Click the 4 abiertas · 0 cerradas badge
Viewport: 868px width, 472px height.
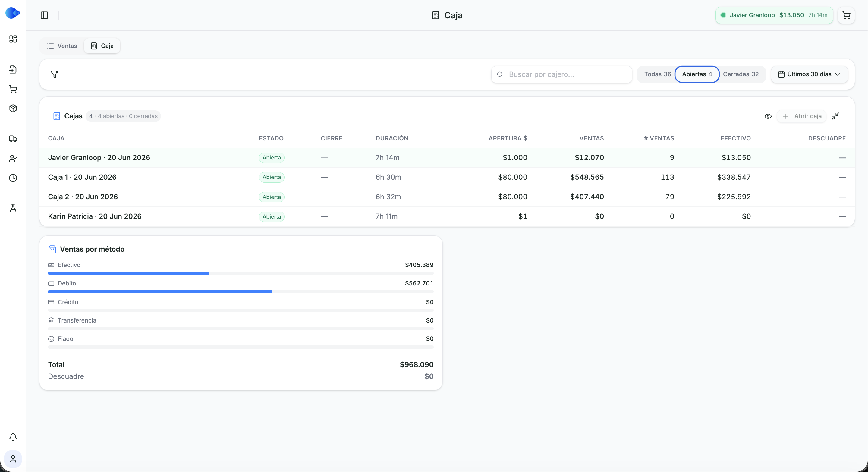click(123, 116)
